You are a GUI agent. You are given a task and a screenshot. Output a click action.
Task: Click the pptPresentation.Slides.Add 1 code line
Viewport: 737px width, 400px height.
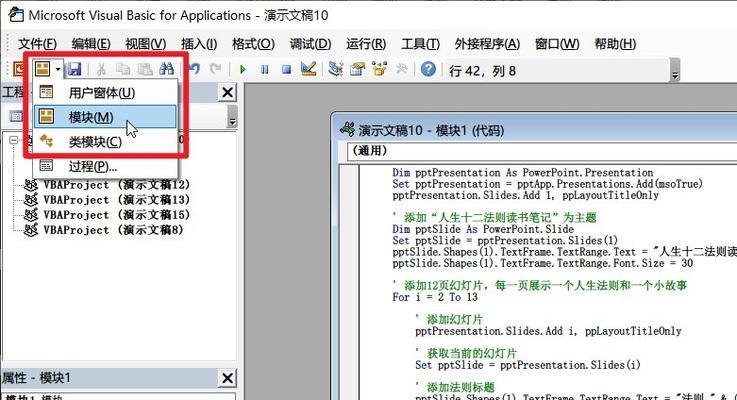click(x=525, y=195)
